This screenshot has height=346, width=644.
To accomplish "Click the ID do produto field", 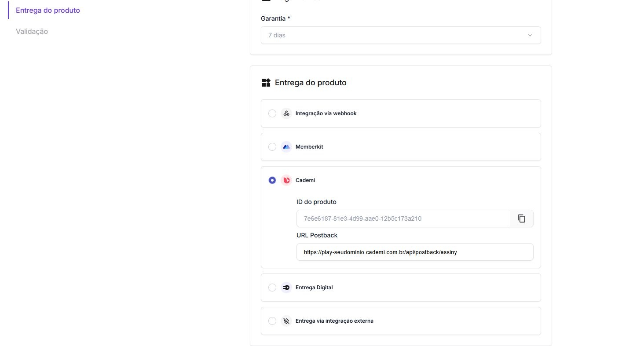I will tap(403, 219).
